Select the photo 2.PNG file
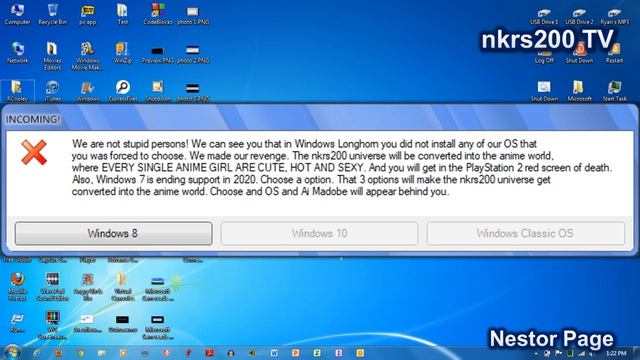This screenshot has width=640, height=360. (193, 55)
